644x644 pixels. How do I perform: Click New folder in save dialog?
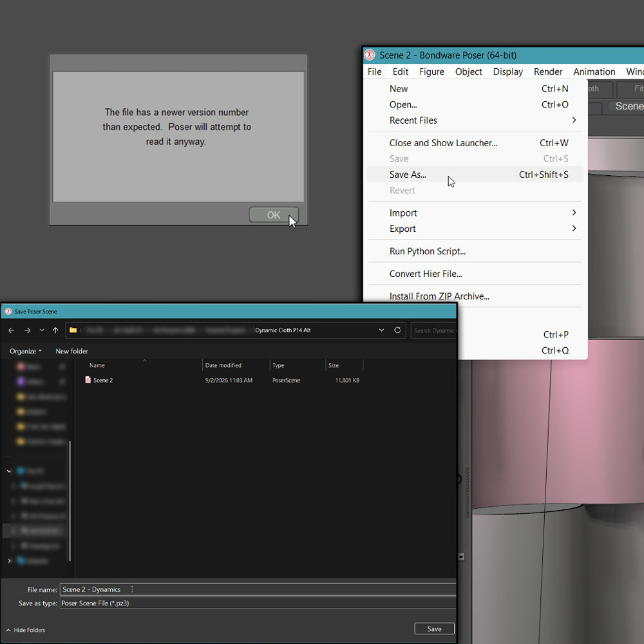[x=72, y=351]
